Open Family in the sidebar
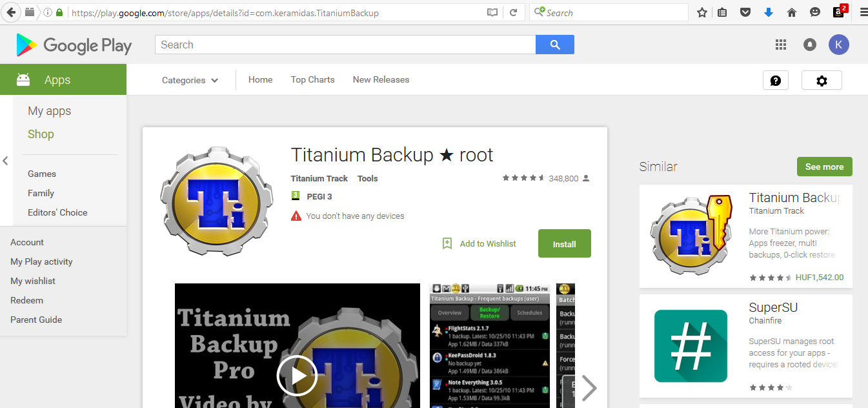The width and height of the screenshot is (868, 408). (x=41, y=193)
